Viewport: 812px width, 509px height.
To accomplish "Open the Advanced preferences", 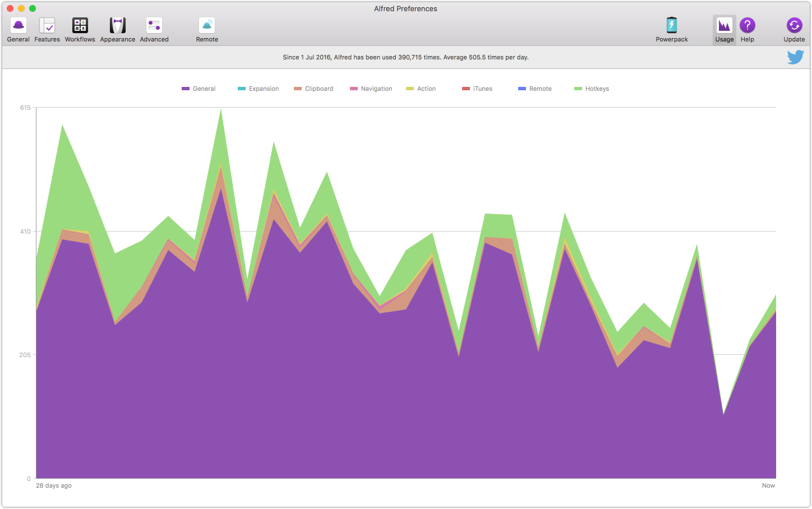I will click(154, 30).
